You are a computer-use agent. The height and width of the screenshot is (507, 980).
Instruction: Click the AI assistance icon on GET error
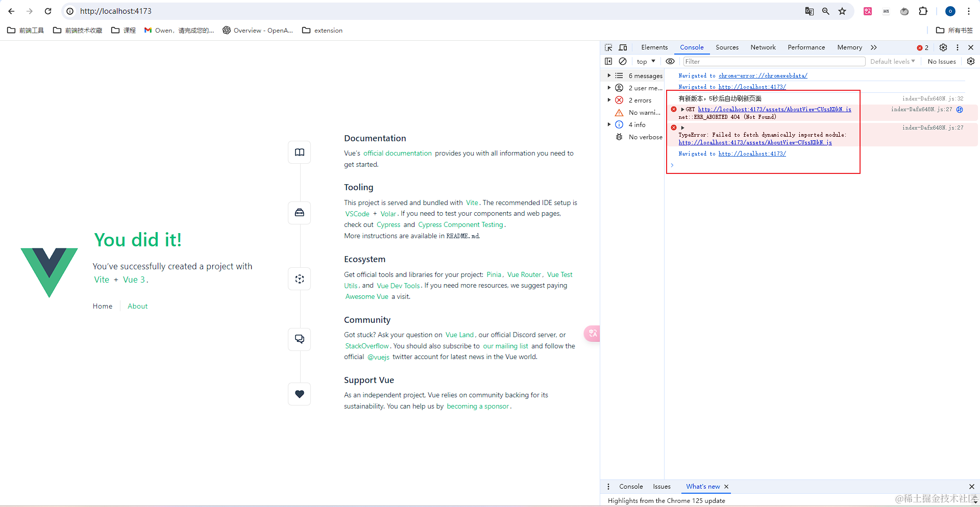pos(960,110)
